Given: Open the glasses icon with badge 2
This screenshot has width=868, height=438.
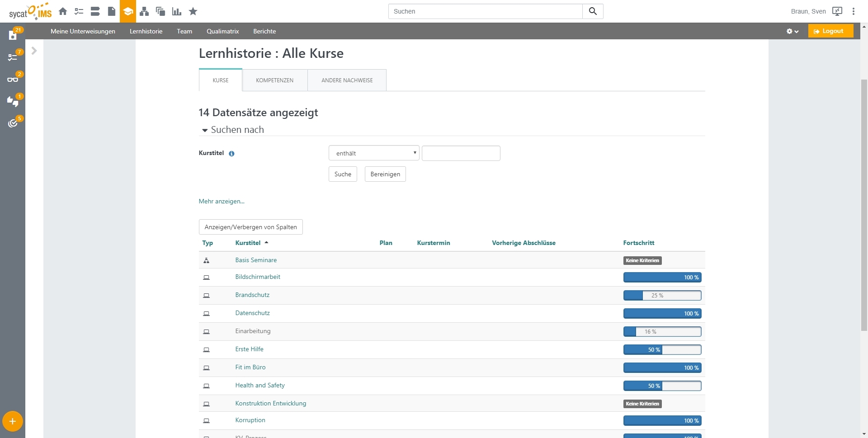Looking at the screenshot, I should (x=13, y=79).
